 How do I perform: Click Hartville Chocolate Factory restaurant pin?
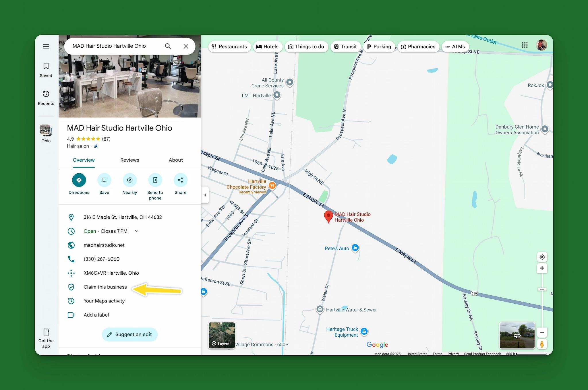[x=272, y=185]
